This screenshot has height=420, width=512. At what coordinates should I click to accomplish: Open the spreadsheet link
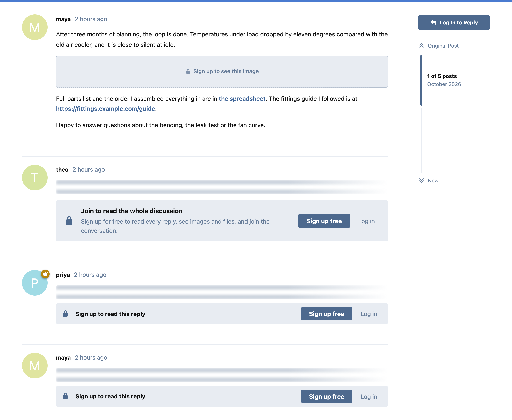coord(242,99)
